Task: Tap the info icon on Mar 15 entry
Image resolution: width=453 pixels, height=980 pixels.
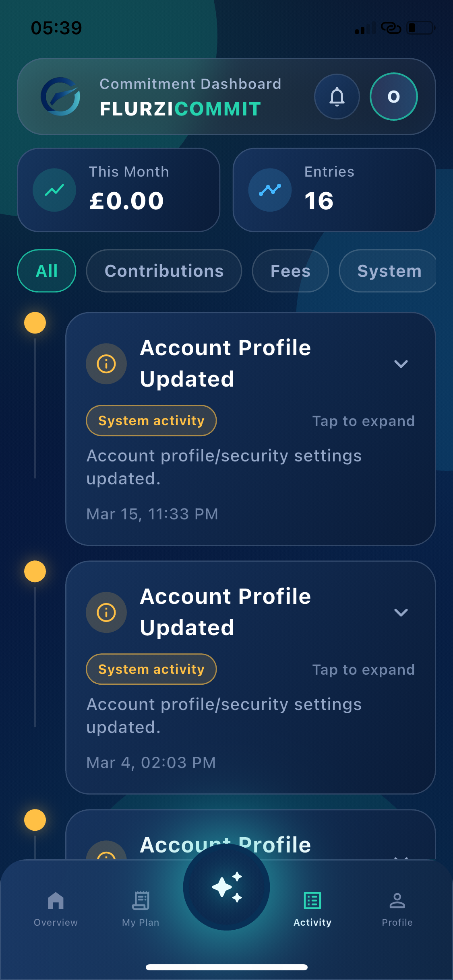Action: (x=106, y=364)
